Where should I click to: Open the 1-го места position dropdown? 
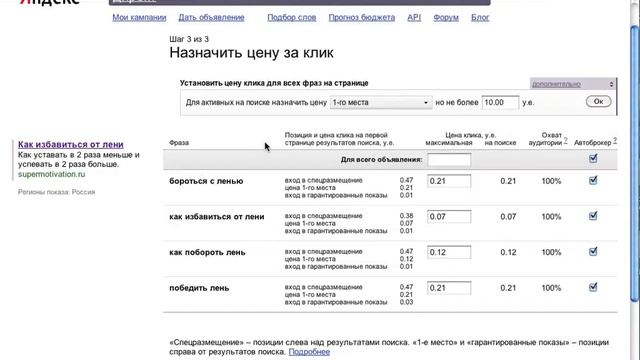pos(380,102)
